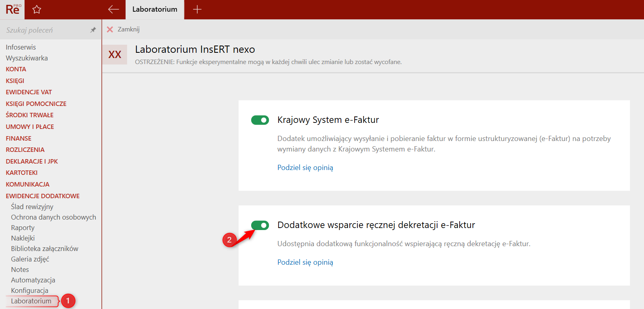Go back using the left arrow icon

(x=114, y=9)
